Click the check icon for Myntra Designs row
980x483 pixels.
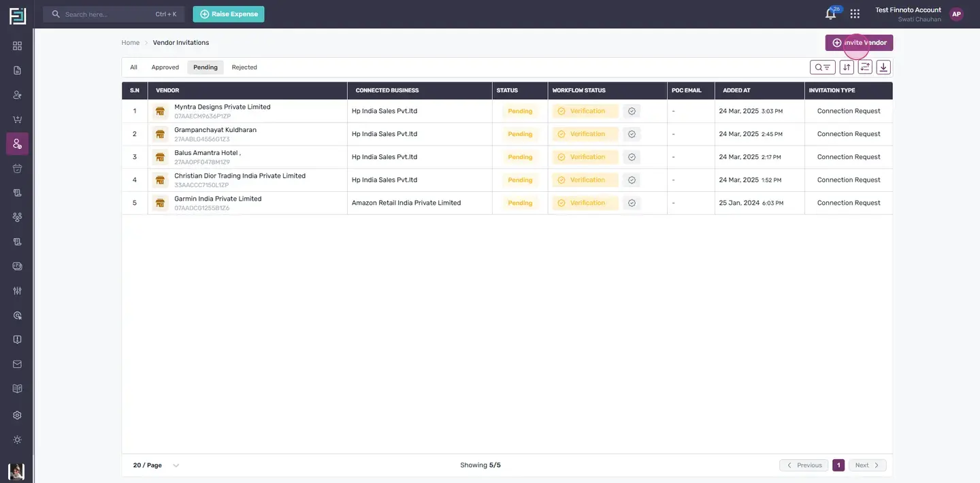pos(632,111)
